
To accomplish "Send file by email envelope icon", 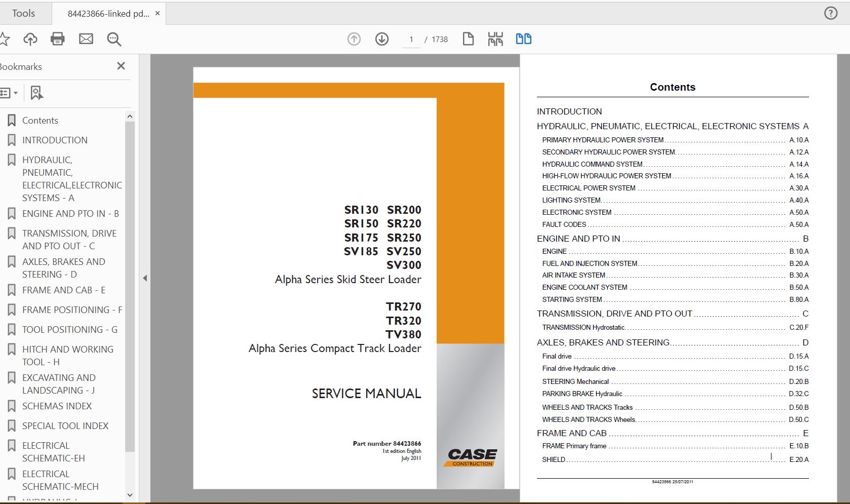I will (86, 39).
